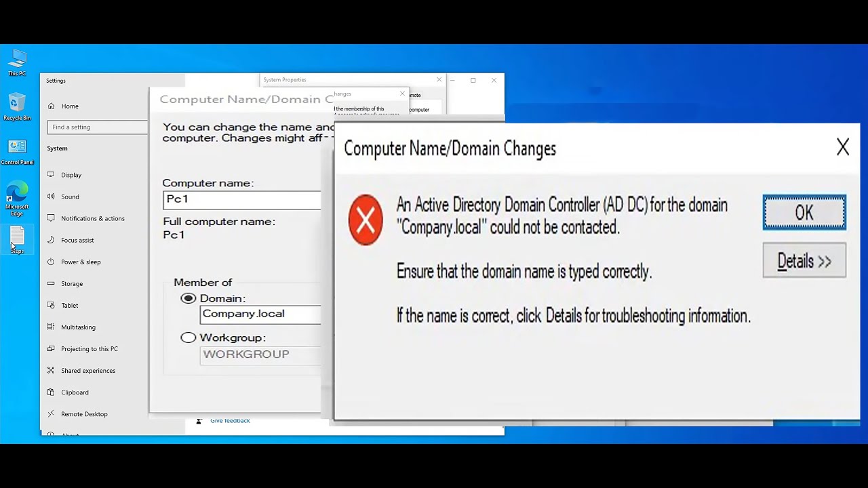Viewport: 868px width, 488px height.
Task: Click the Clipboard icon in sidebar
Action: (x=51, y=392)
